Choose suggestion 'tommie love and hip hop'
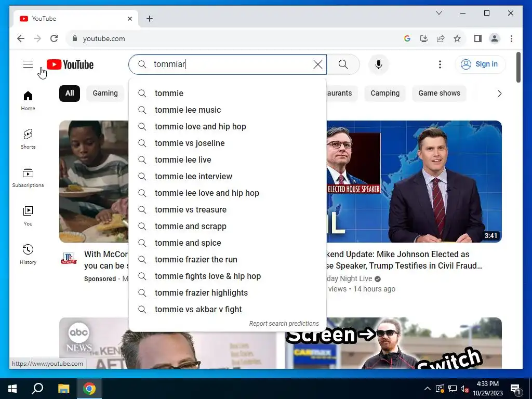 click(228, 127)
